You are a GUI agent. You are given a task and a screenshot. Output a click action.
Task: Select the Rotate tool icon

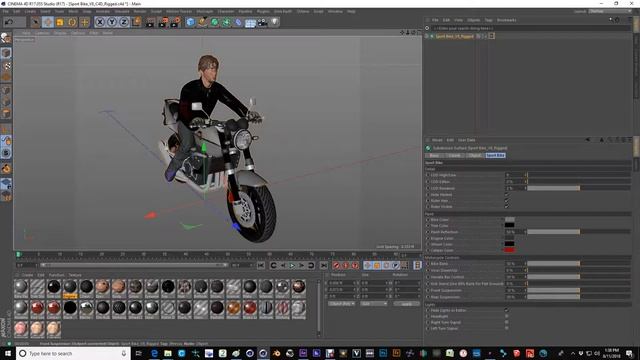(72, 22)
